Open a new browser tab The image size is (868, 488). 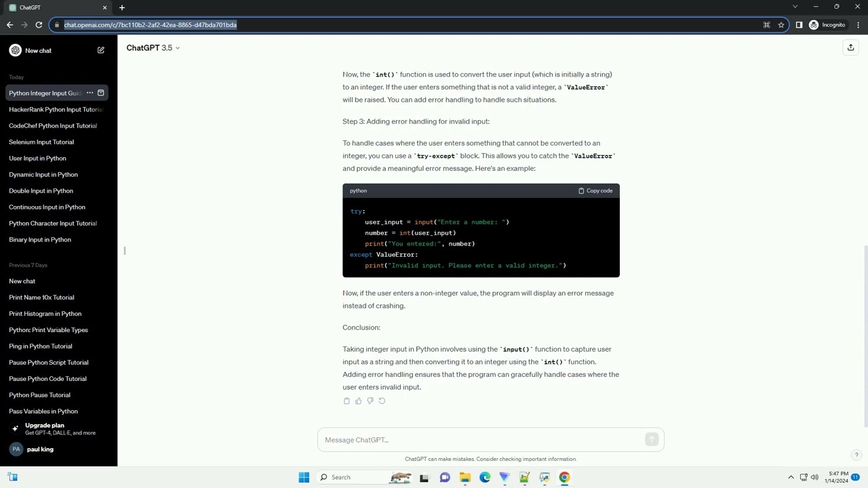pos(122,7)
